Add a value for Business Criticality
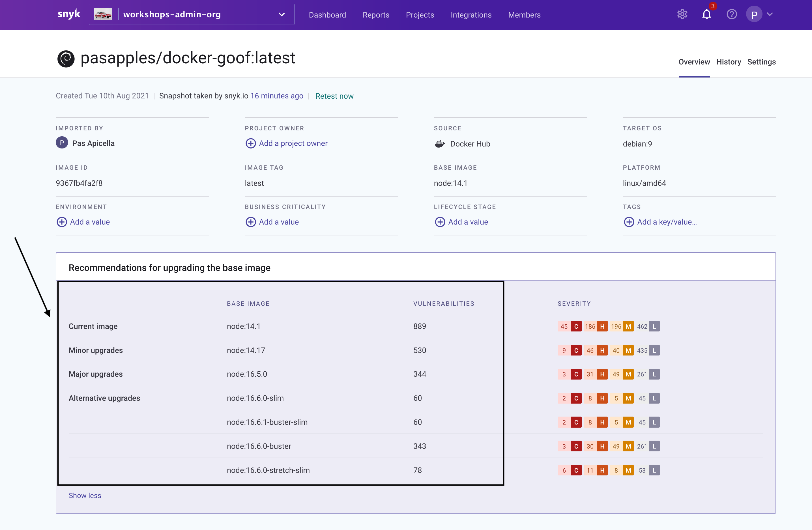 (x=279, y=222)
